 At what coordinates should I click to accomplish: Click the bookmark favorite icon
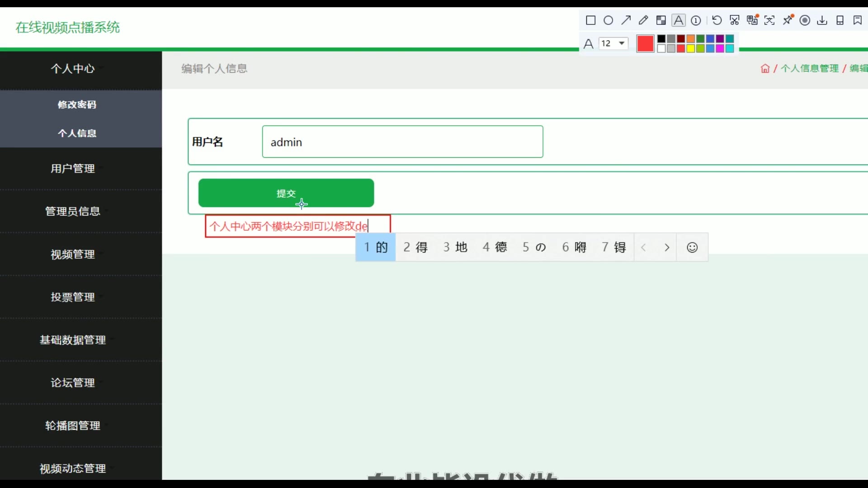coord(858,20)
